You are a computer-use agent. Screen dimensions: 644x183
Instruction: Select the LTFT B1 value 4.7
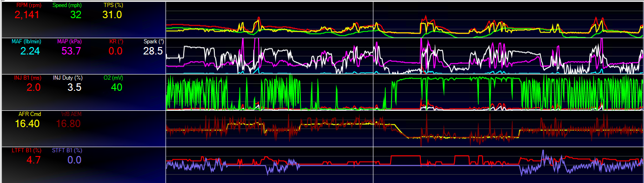click(33, 160)
